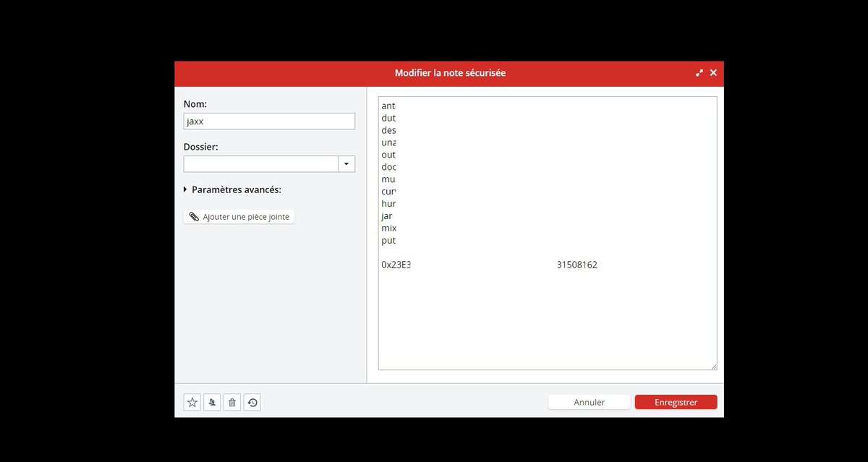Click the Nom field containing jaxx
This screenshot has width=868, height=462.
[x=269, y=121]
